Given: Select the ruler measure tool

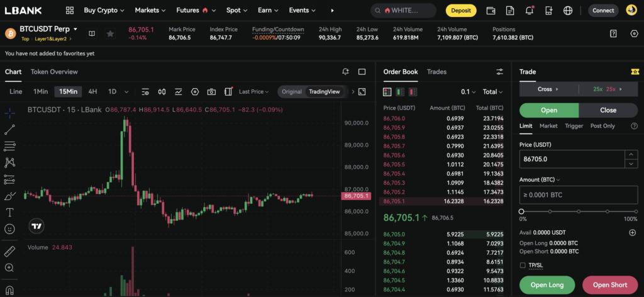Looking at the screenshot, I should click(10, 251).
